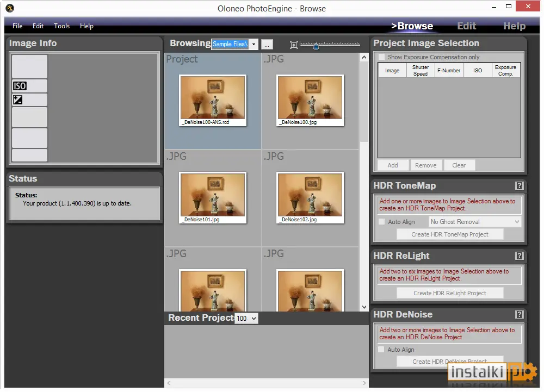Enable Show Exposure Compensation only checkbox
Image resolution: width=544 pixels, height=392 pixels.
382,57
